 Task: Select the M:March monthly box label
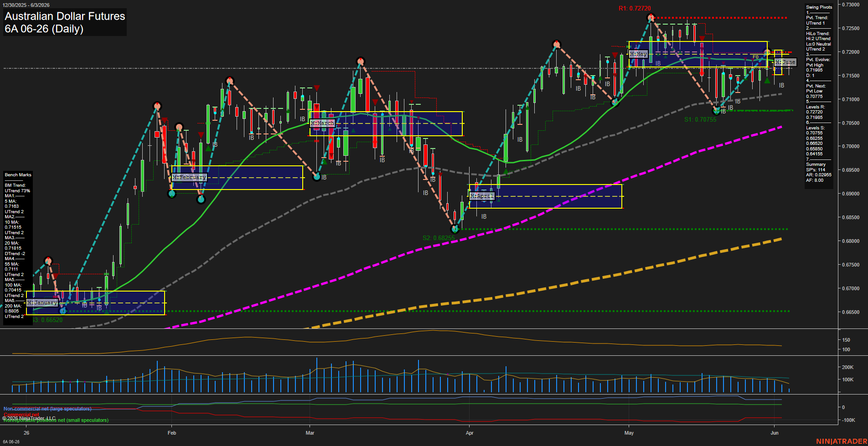click(x=322, y=123)
